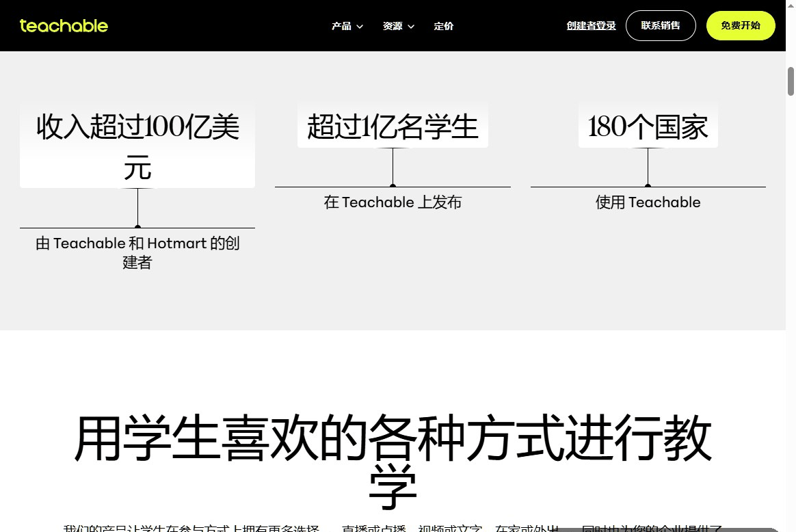Image resolution: width=796 pixels, height=532 pixels.
Task: Click the 收入超过100亿美元 statistic
Action: point(137,147)
